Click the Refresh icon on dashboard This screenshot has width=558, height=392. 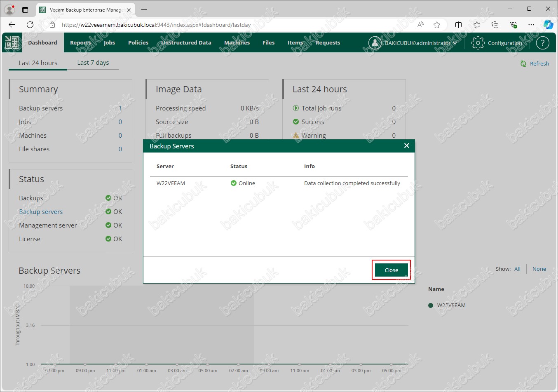point(523,63)
